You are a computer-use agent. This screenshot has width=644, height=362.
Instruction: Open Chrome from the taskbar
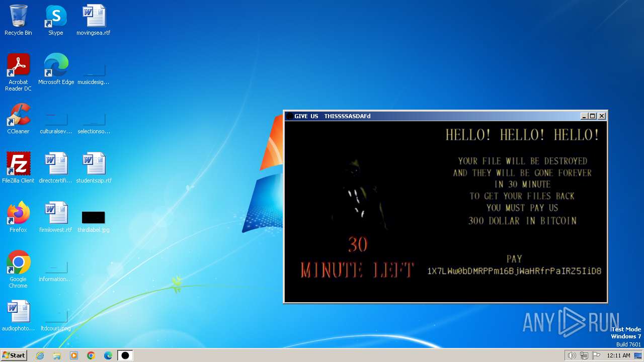(x=91, y=355)
